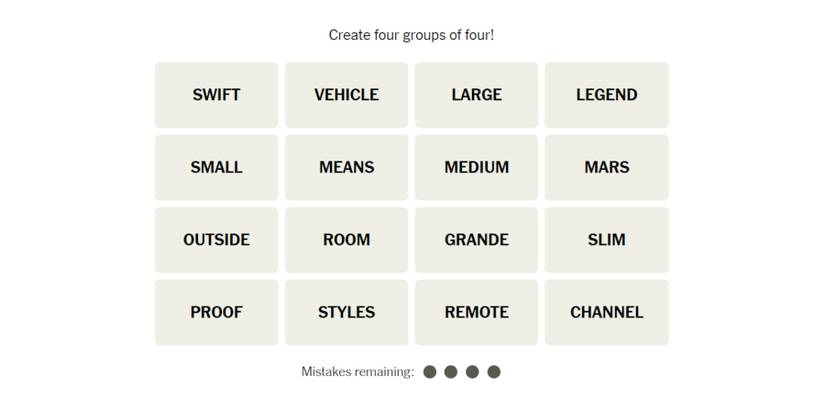This screenshot has height=413, width=825.
Task: Select the PROOF word tile
Action: (x=216, y=312)
